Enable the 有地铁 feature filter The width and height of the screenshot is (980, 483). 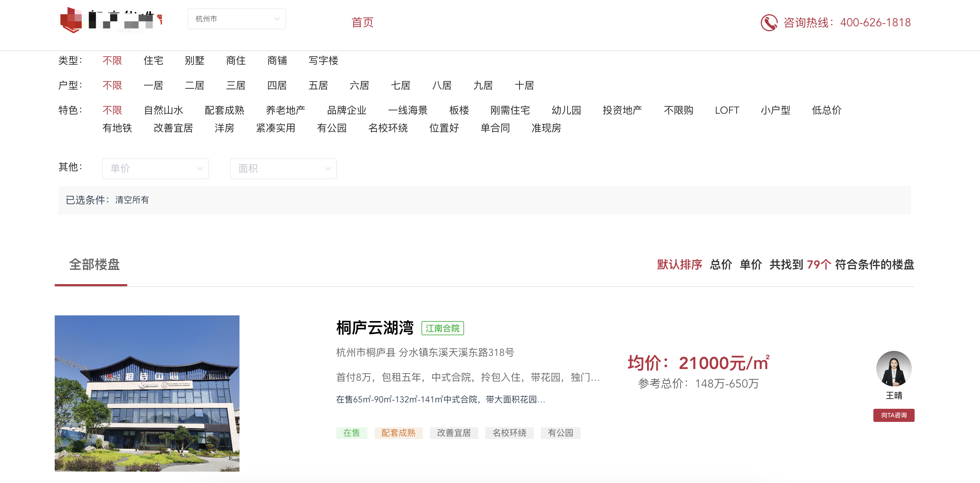pos(117,128)
